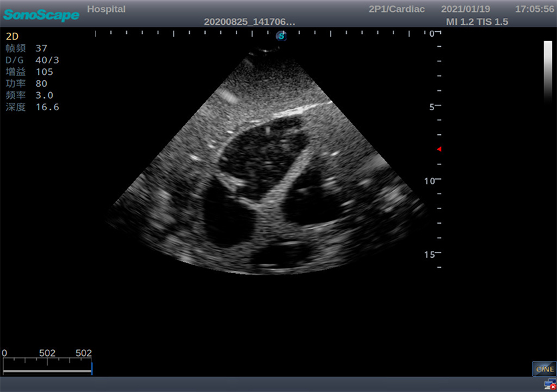Click the red focus position arrow

439,149
